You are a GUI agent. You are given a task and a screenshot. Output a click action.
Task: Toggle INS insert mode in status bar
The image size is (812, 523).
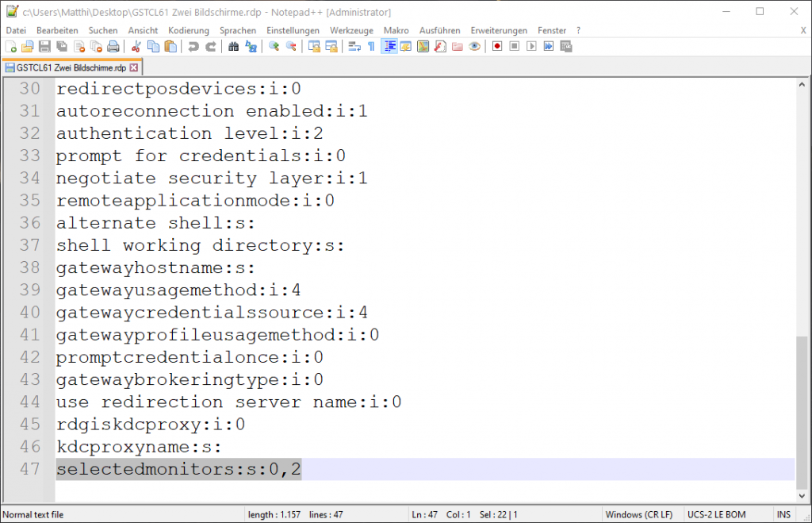pyautogui.click(x=783, y=515)
